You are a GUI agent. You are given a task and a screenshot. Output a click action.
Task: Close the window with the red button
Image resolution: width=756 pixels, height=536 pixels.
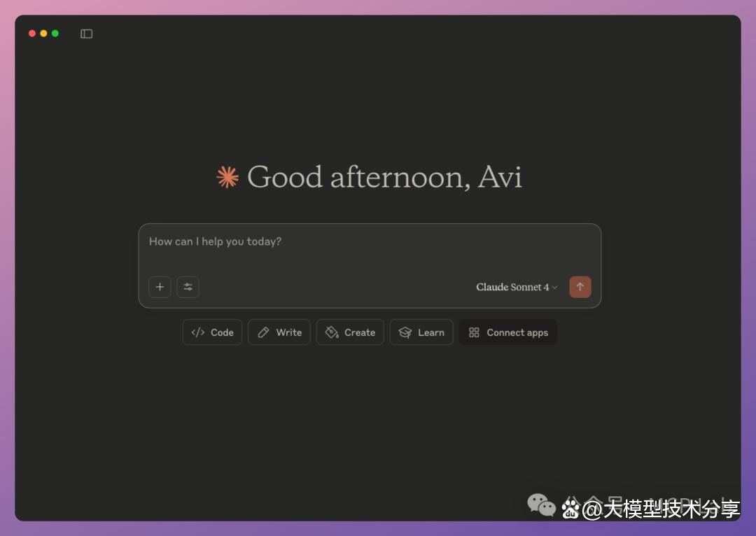coord(32,34)
